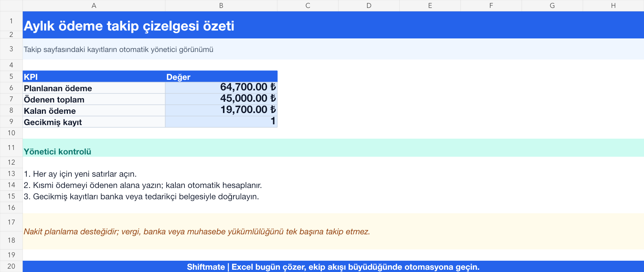Viewport: 644px width, 272px height.
Task: Select the italic note 'Nakit planlama desteğidir...'
Action: [x=197, y=231]
